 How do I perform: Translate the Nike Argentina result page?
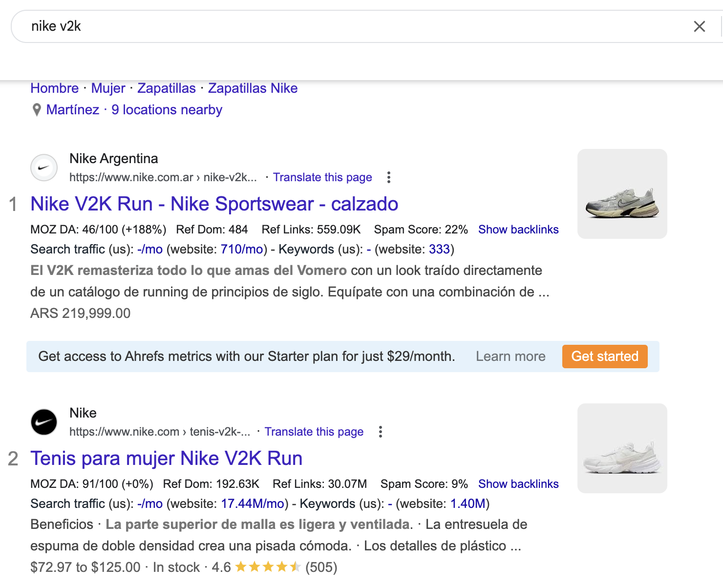pyautogui.click(x=322, y=177)
